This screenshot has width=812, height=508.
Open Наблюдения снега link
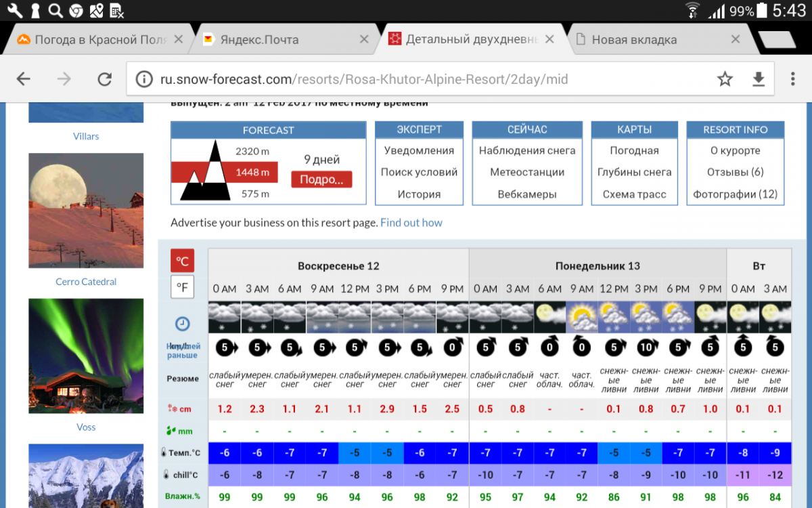click(527, 150)
